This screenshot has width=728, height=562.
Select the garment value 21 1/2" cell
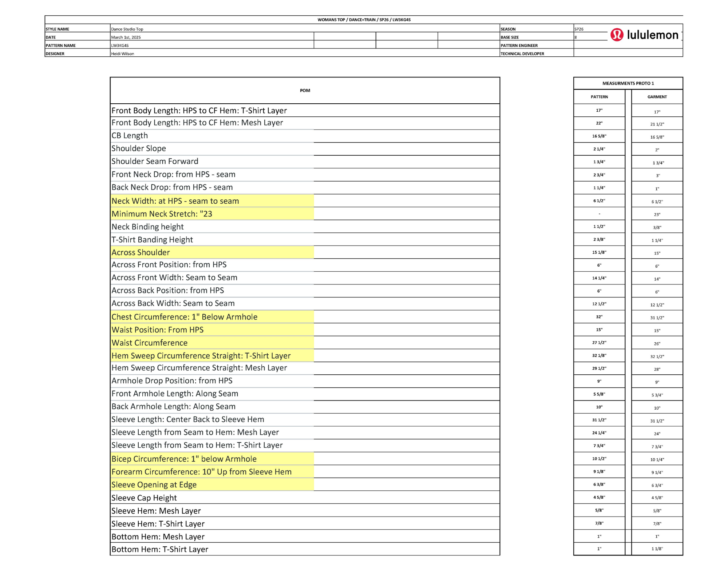(657, 124)
